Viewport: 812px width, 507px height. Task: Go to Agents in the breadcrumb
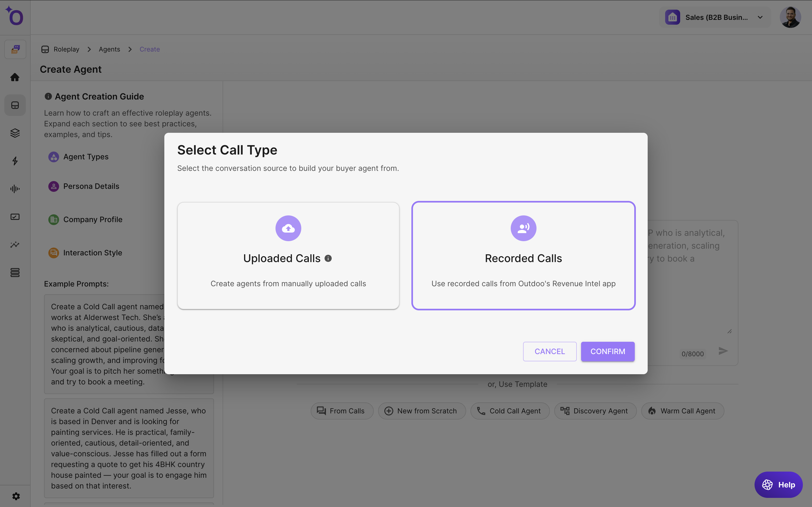coord(109,49)
